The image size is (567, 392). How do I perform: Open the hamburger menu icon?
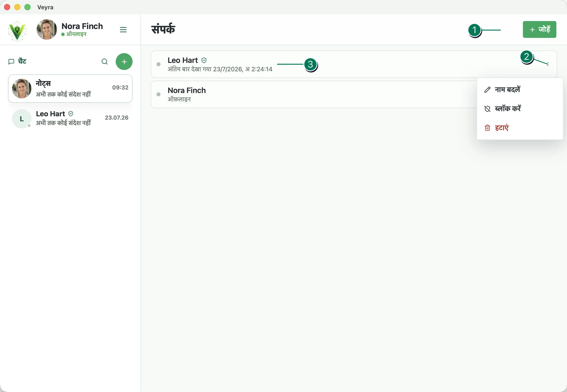coord(123,30)
